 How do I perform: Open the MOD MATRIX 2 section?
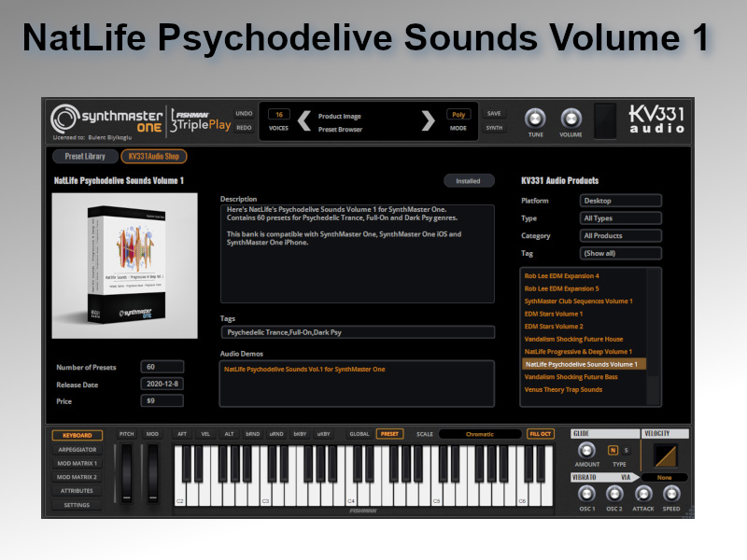coord(78,477)
